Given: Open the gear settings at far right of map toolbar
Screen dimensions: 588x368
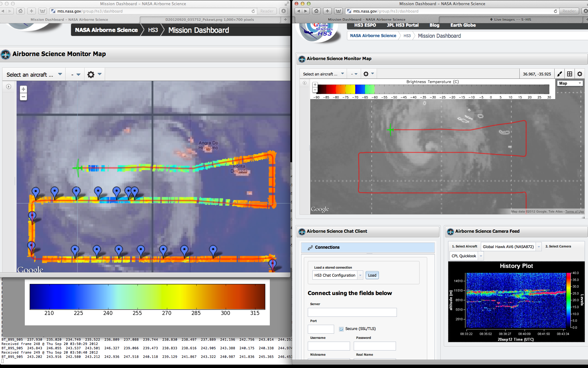Looking at the screenshot, I should coord(580,74).
